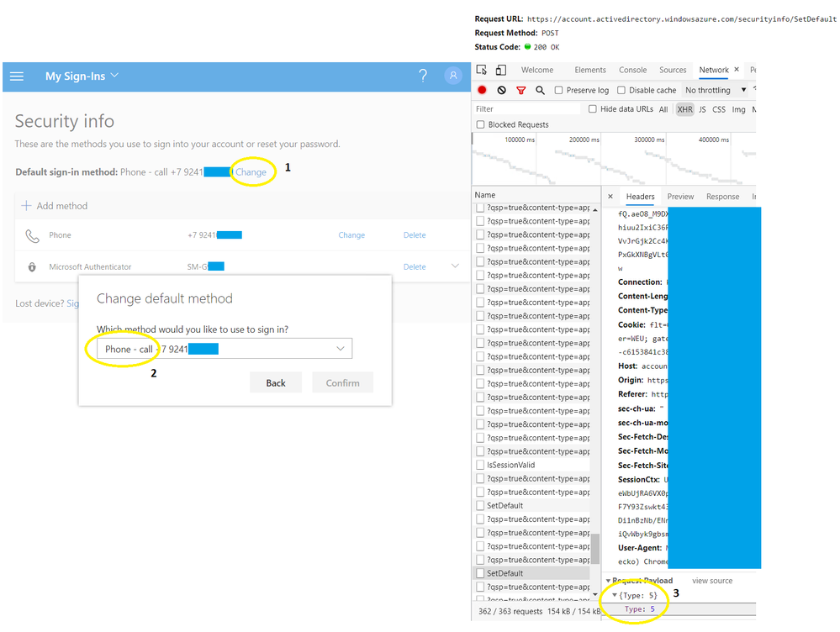Click Delete link in Phone row
Screen dimensions: 840x632
coord(415,235)
